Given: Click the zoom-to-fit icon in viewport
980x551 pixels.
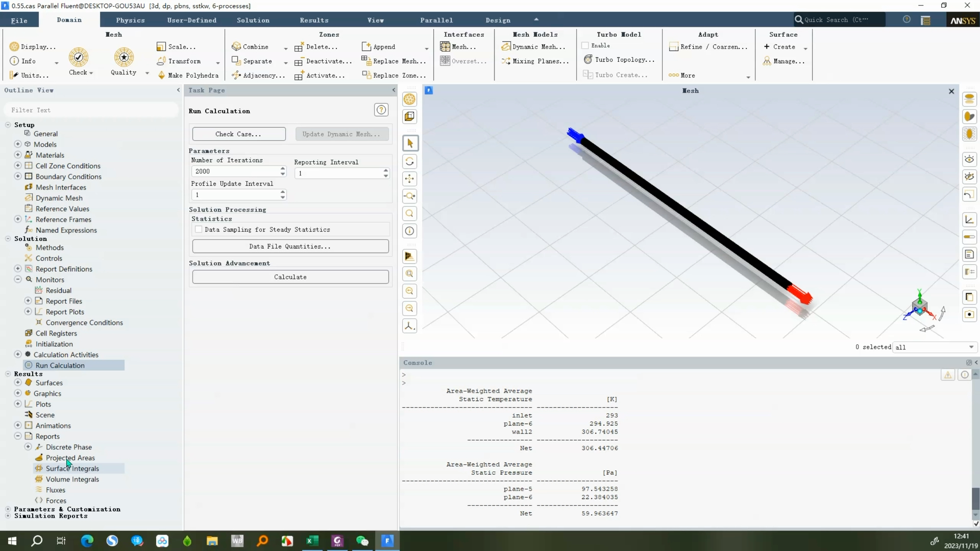Looking at the screenshot, I should 410,274.
